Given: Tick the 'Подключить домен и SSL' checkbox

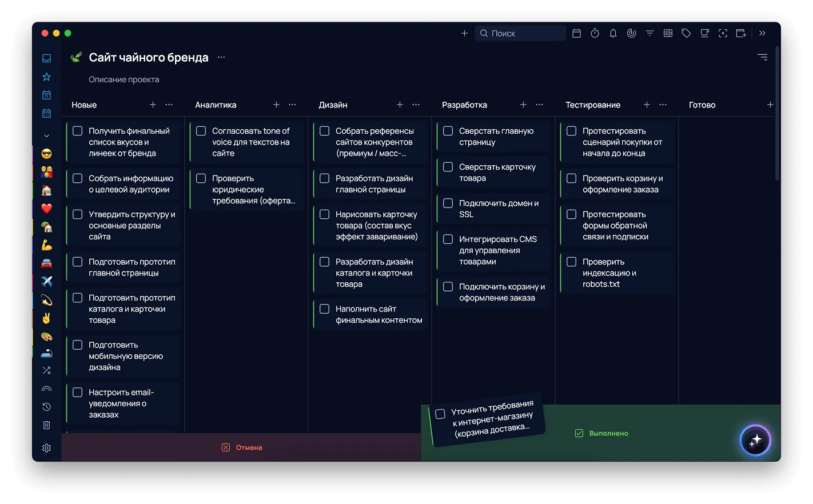Looking at the screenshot, I should pyautogui.click(x=448, y=203).
